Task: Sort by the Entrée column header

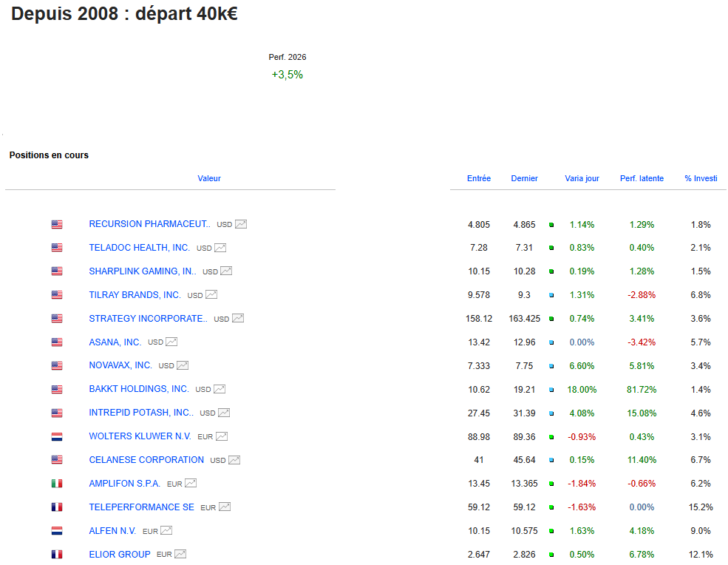Action: pos(479,178)
